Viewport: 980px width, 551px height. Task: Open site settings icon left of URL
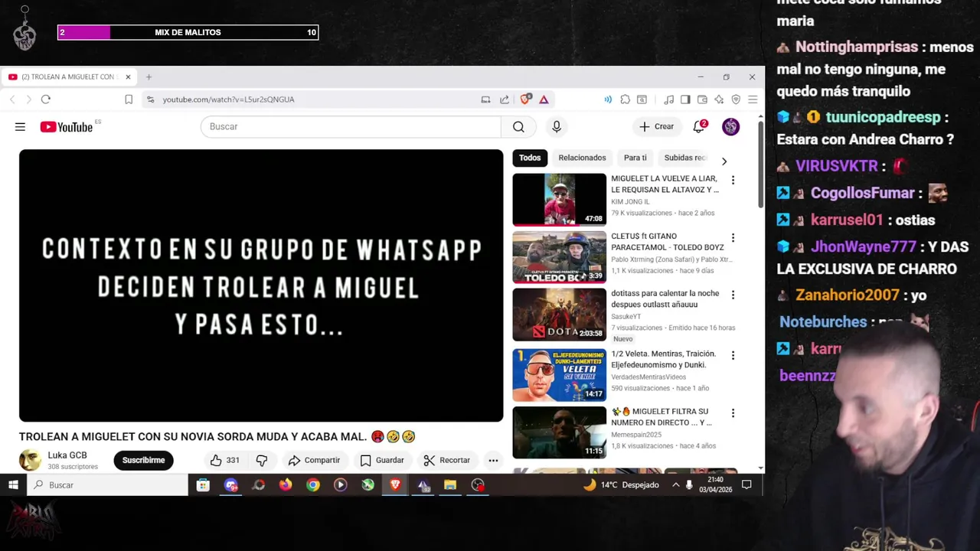[150, 99]
